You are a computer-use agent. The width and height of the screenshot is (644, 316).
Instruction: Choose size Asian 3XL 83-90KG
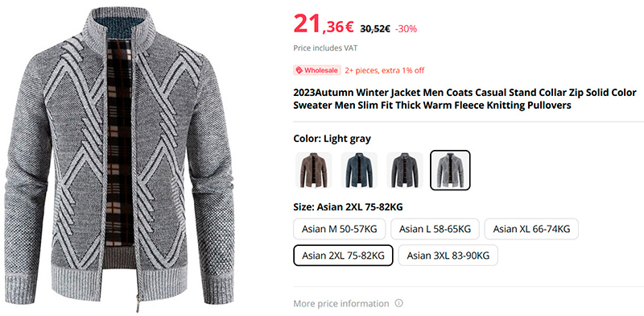pyautogui.click(x=448, y=256)
